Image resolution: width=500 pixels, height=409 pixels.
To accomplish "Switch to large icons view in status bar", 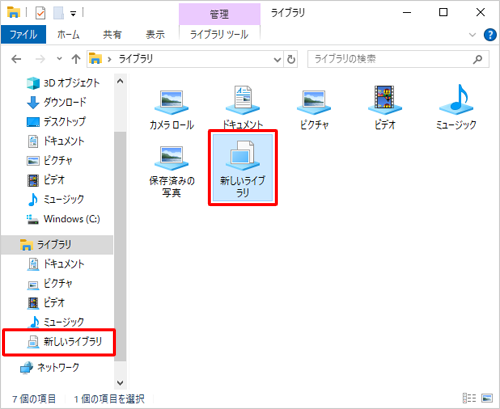I will [487, 398].
